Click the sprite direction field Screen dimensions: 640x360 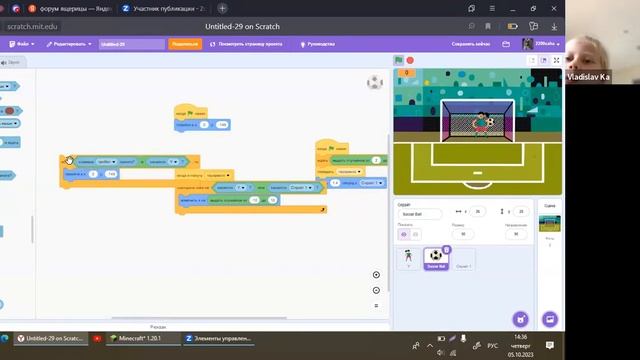[516, 234]
